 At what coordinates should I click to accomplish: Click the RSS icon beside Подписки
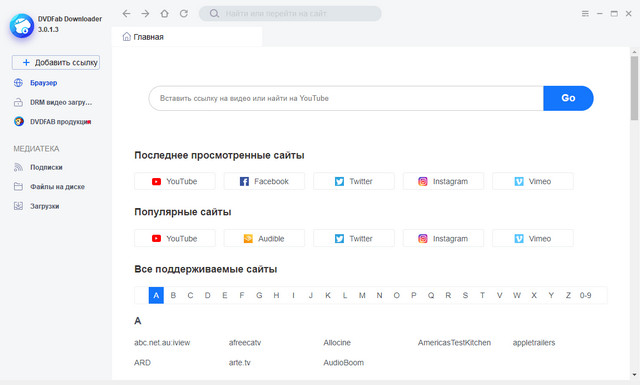(18, 167)
